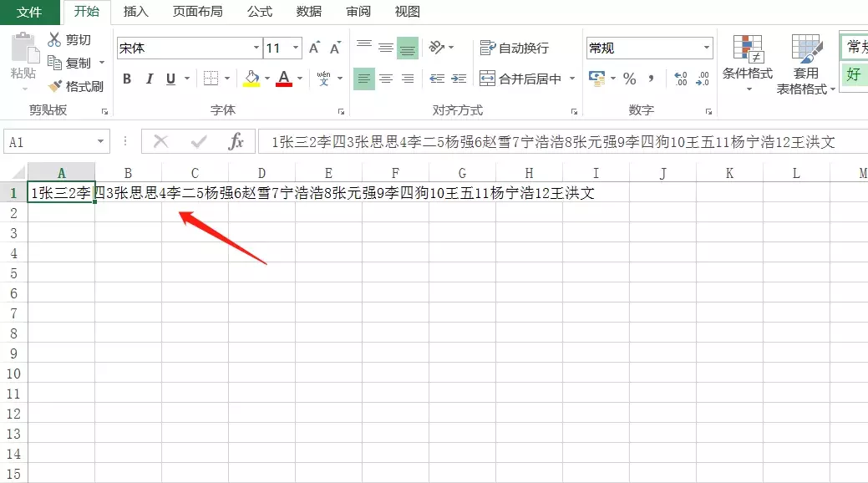
Task: Click the 合并后居中 merge and center button
Action: (520, 79)
